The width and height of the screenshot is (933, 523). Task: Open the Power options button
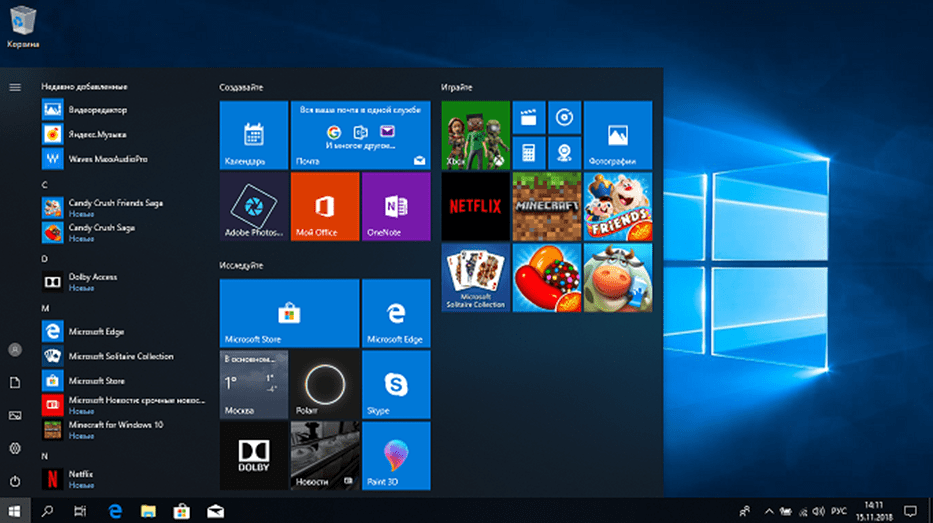tap(15, 481)
